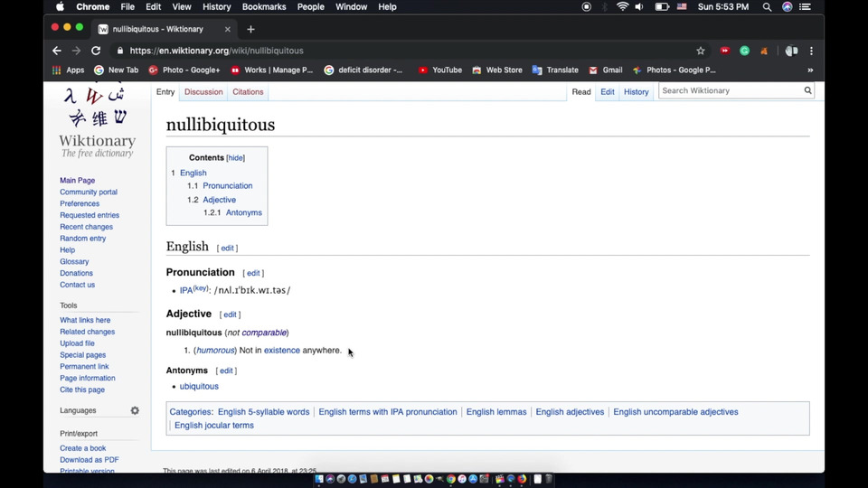Open the Apps grid bookmark
Viewport: 868px width, 488px height.
pyautogui.click(x=68, y=70)
